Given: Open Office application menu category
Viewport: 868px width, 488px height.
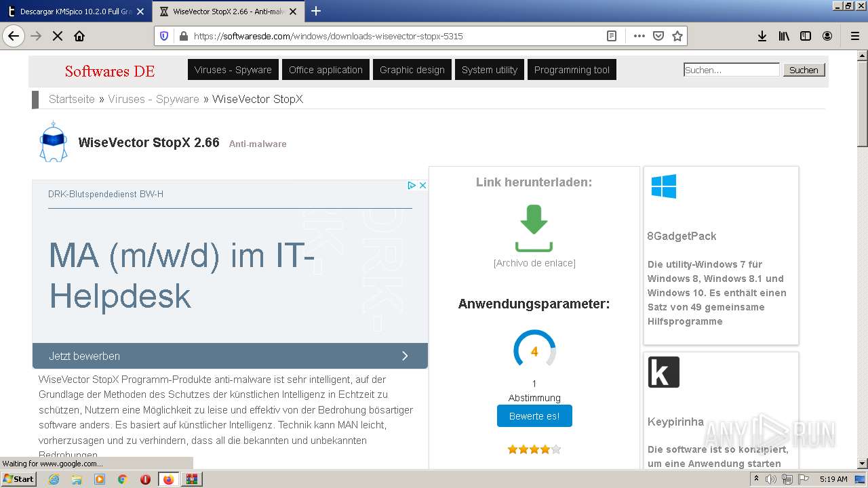Looking at the screenshot, I should click(x=325, y=70).
